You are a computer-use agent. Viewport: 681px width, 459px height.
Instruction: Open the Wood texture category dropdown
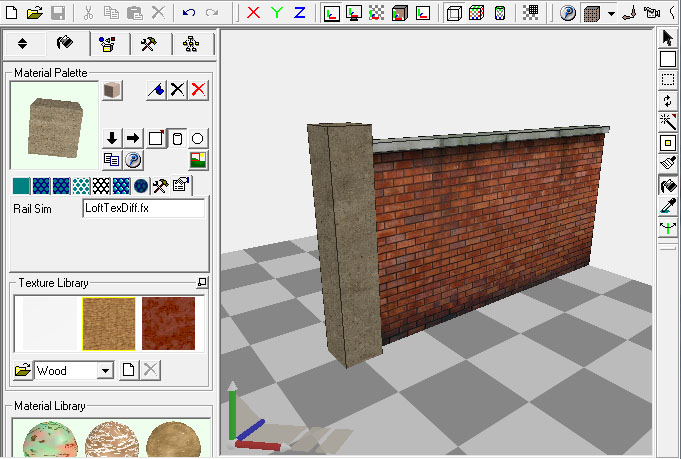click(104, 371)
